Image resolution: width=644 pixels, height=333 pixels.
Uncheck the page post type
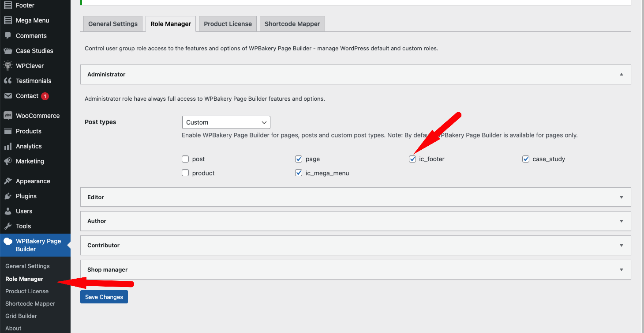tap(299, 159)
